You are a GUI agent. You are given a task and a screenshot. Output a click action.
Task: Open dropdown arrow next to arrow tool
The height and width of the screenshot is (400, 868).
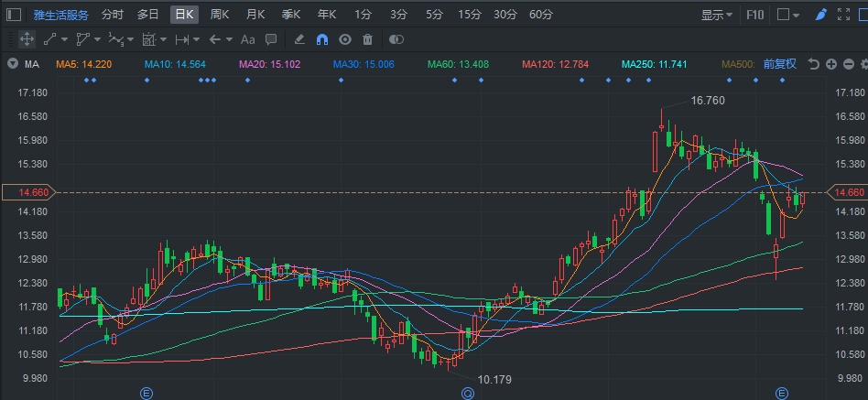click(229, 40)
